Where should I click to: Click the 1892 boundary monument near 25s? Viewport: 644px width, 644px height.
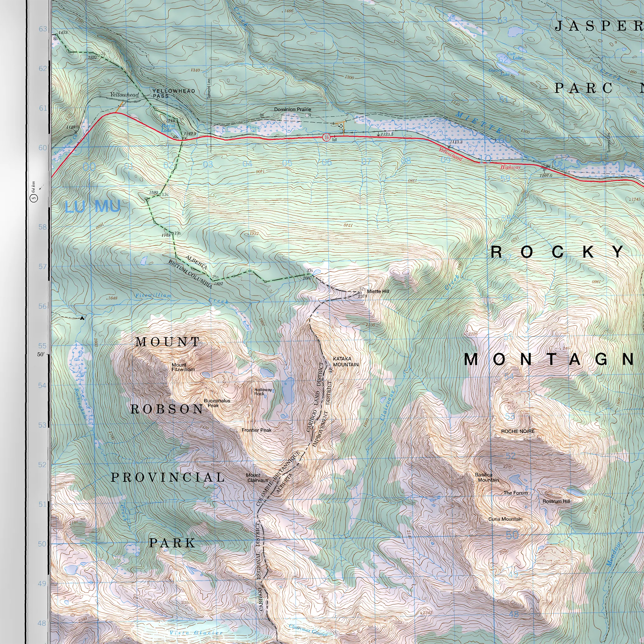click(213, 280)
